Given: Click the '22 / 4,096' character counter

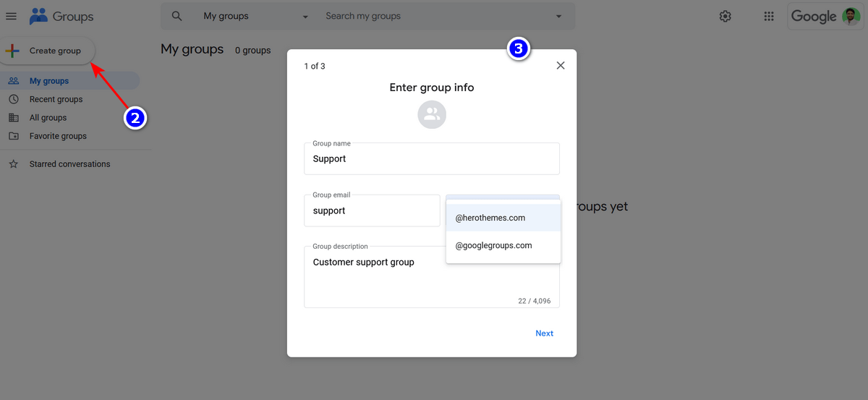Looking at the screenshot, I should point(535,301).
